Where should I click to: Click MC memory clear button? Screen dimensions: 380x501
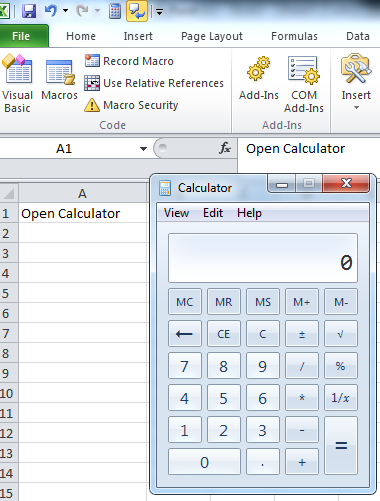(x=185, y=302)
